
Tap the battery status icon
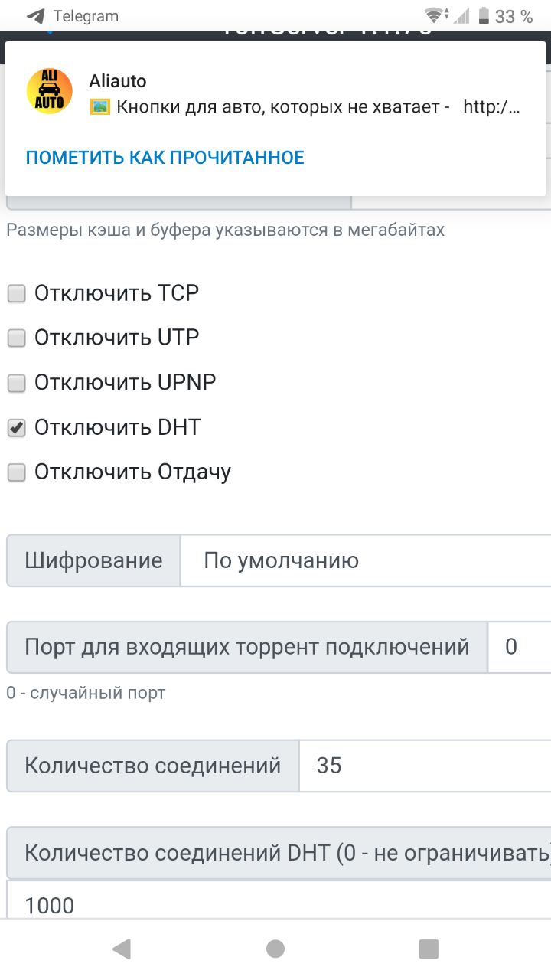click(x=484, y=15)
